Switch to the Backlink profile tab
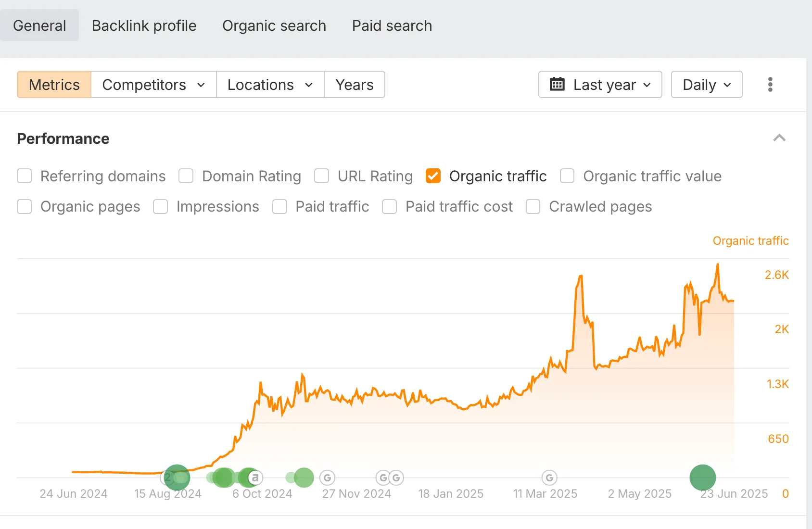Viewport: 812px width, 529px height. [x=144, y=25]
